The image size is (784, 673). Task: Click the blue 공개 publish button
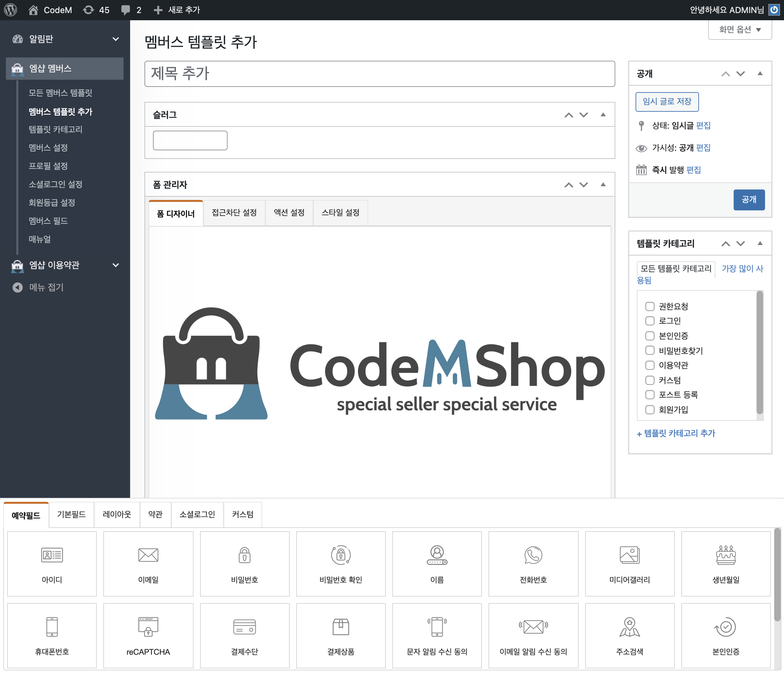click(749, 200)
